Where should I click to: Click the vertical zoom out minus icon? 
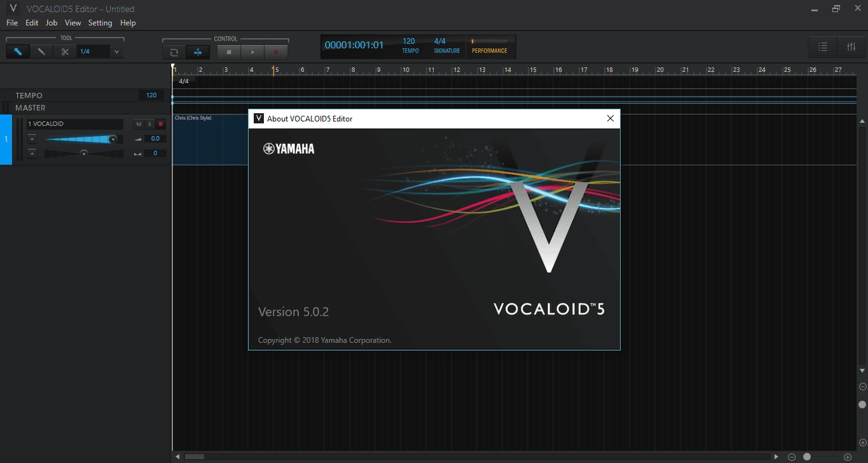pyautogui.click(x=862, y=387)
